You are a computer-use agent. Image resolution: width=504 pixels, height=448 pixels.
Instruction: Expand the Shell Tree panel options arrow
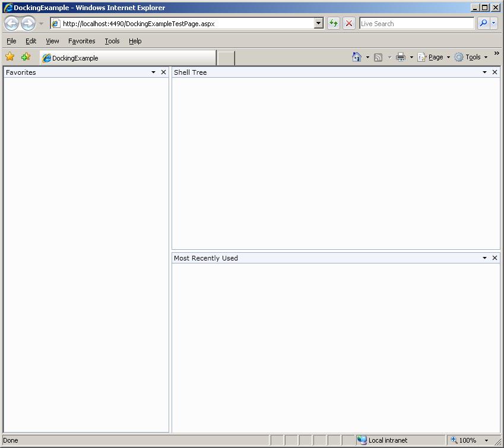click(484, 72)
